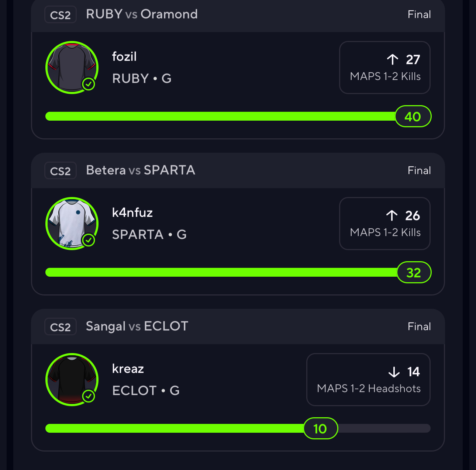Open the Betera vs SPARTA match header
The image size is (476, 470).
141,170
